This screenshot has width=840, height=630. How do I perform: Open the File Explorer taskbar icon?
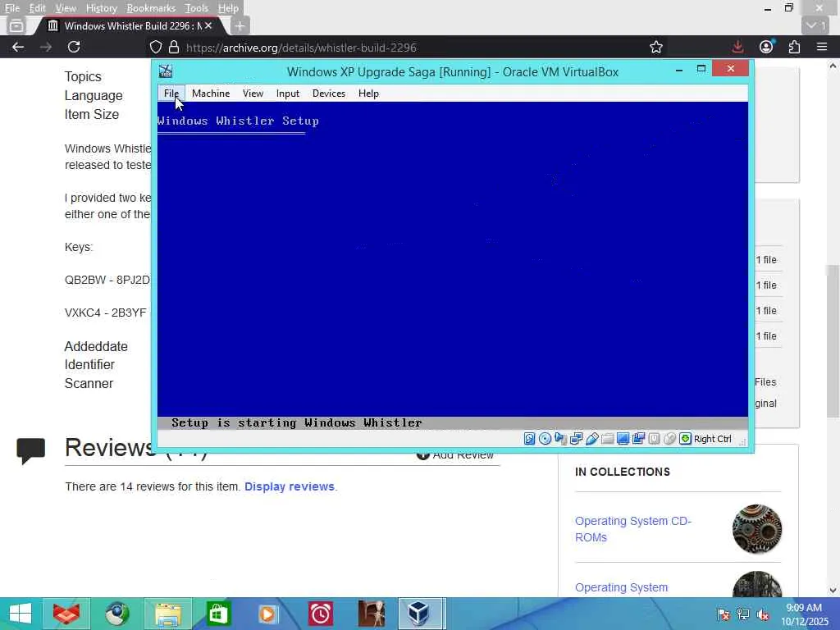pos(167,614)
